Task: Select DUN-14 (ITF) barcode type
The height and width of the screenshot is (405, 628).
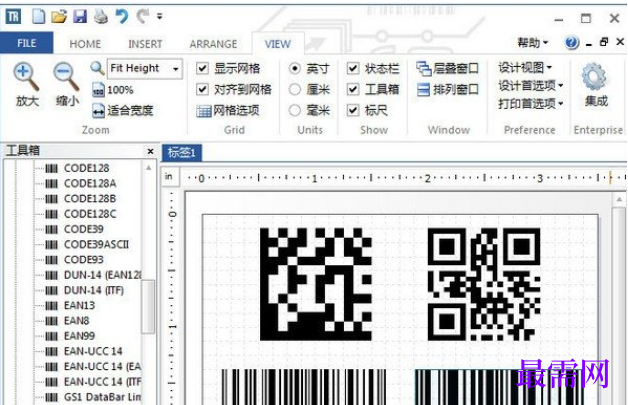Action: click(x=94, y=290)
